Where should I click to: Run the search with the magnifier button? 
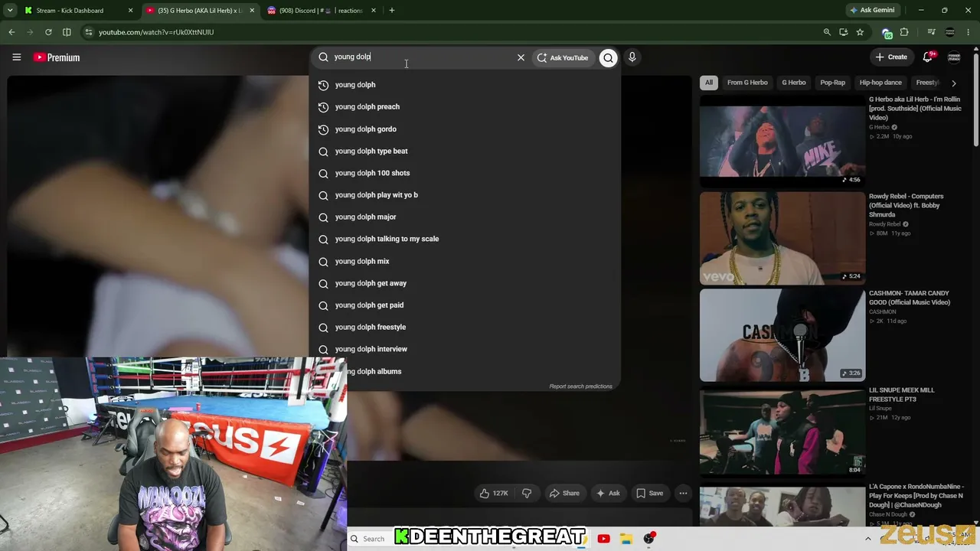click(608, 57)
